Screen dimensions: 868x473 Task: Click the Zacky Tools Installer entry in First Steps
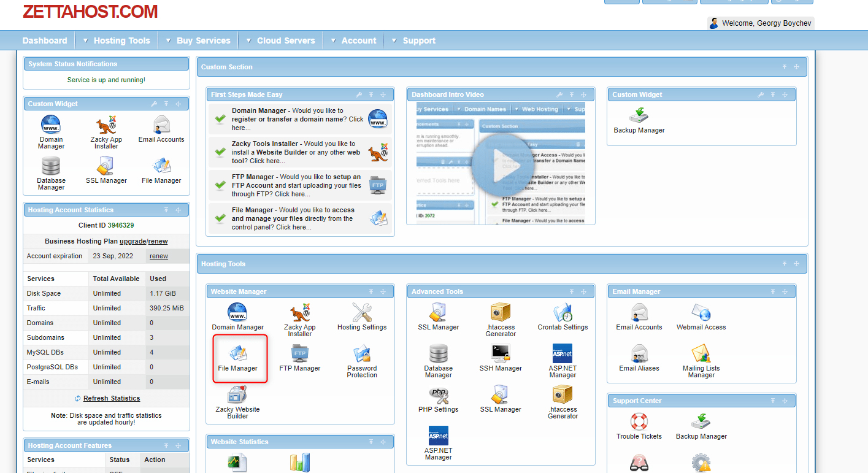(300, 152)
